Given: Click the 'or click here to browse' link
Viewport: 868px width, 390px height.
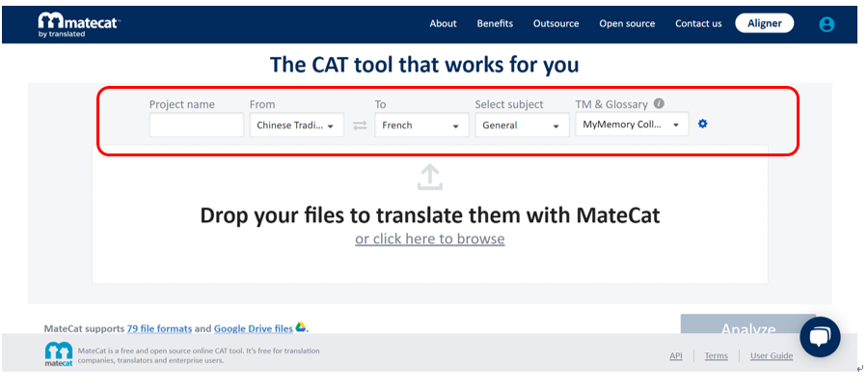Looking at the screenshot, I should click(430, 239).
